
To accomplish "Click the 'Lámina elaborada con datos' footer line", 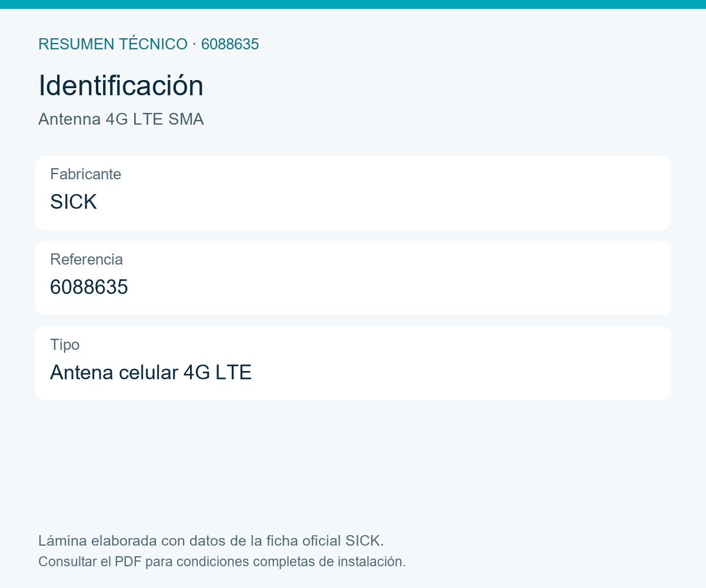I will coord(211,540).
